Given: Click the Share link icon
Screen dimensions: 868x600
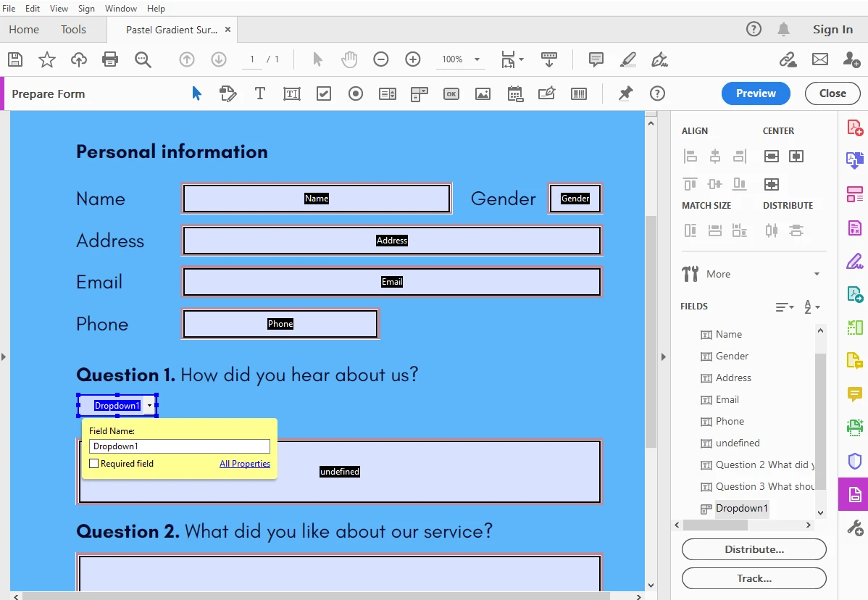Looking at the screenshot, I should [x=788, y=59].
